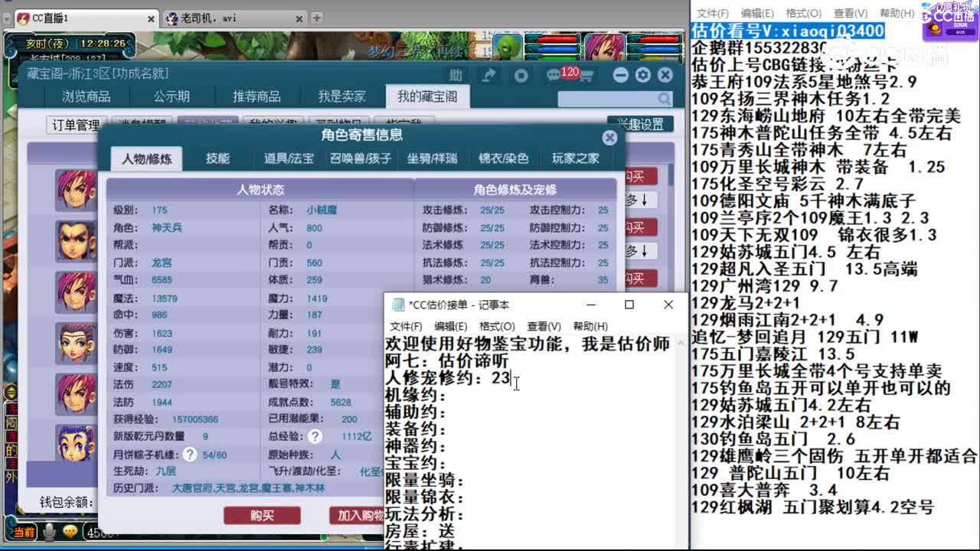Click help icon next to 总经验
Viewport: 980px width, 551px height.
coord(315,436)
